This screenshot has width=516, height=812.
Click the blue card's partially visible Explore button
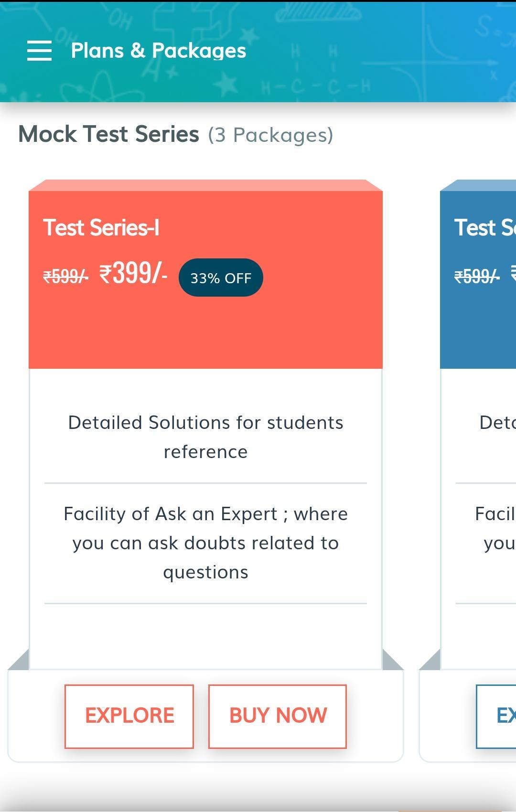click(496, 716)
